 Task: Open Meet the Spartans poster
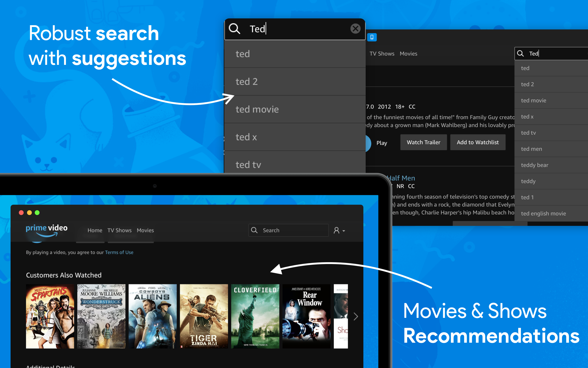click(50, 316)
